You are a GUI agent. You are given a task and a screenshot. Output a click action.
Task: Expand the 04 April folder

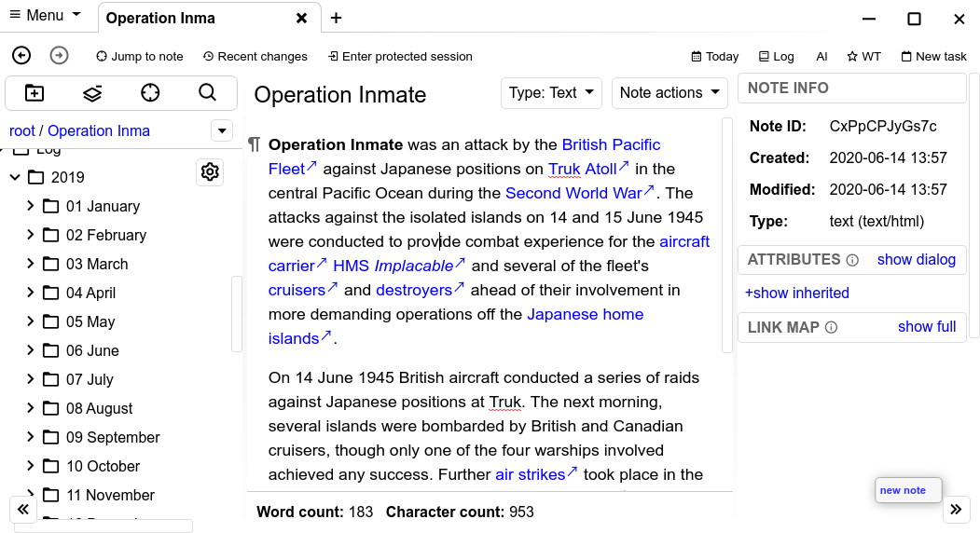30,292
